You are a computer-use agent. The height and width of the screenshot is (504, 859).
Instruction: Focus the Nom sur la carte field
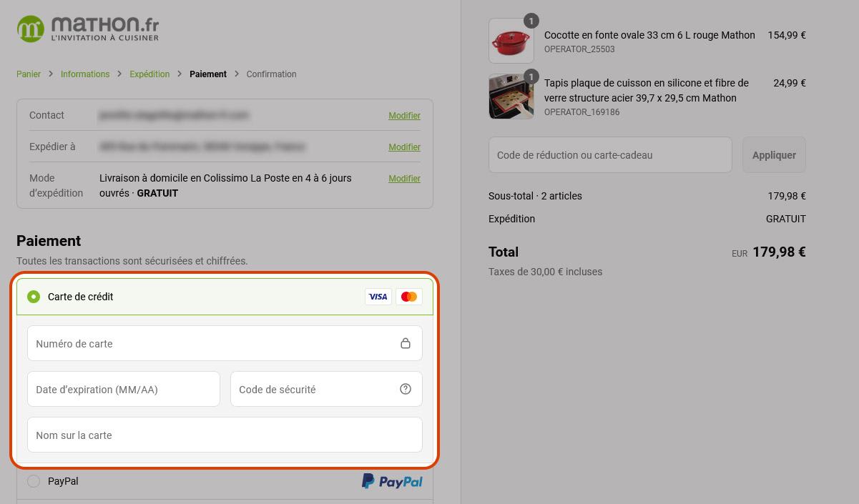tap(225, 435)
